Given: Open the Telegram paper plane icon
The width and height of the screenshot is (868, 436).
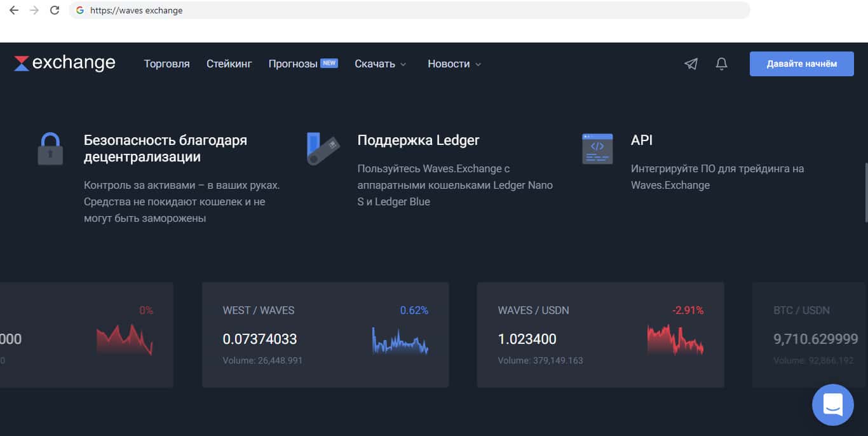Looking at the screenshot, I should (x=691, y=64).
